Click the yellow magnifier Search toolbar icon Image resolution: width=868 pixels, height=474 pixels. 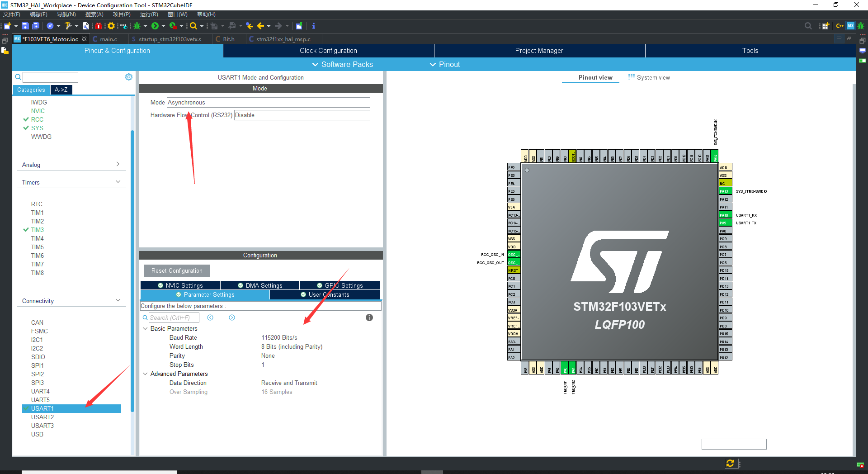[193, 26]
